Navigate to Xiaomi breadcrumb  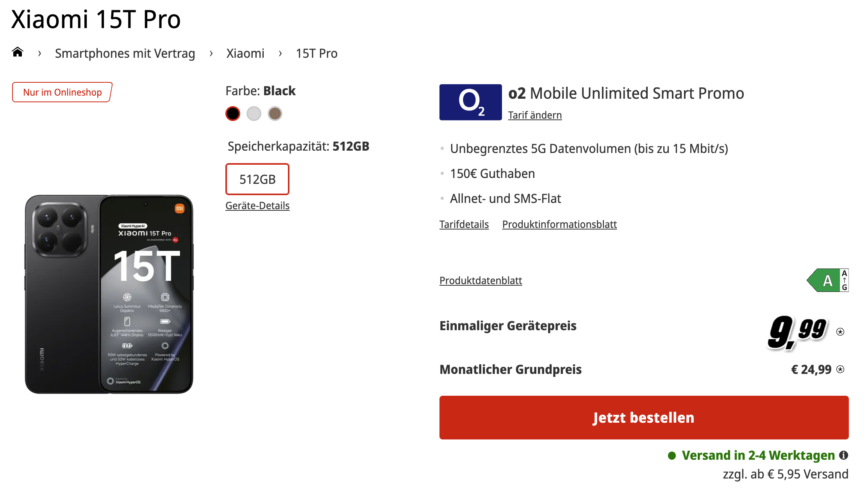[x=245, y=53]
